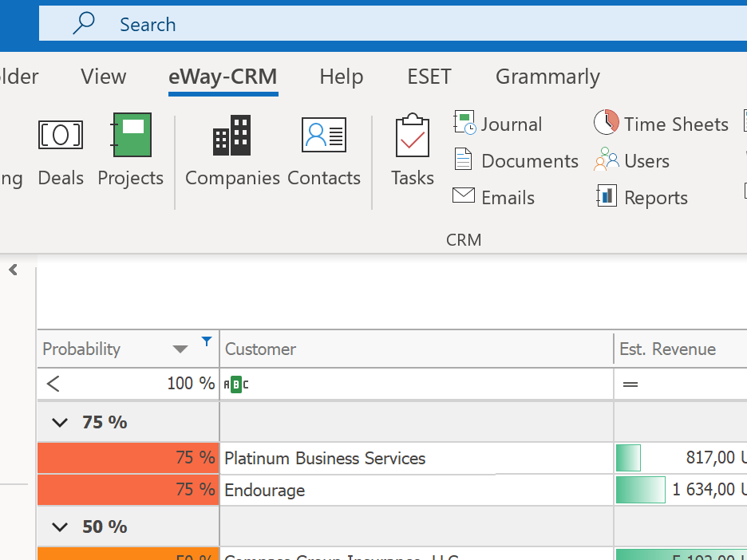Open the Tasks clipboard icon

413,136
